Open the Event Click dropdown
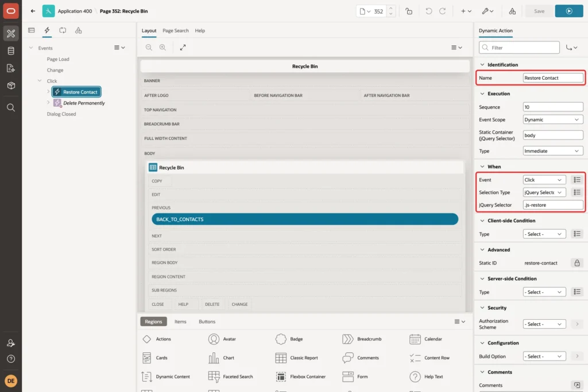This screenshot has width=588, height=392. click(544, 180)
